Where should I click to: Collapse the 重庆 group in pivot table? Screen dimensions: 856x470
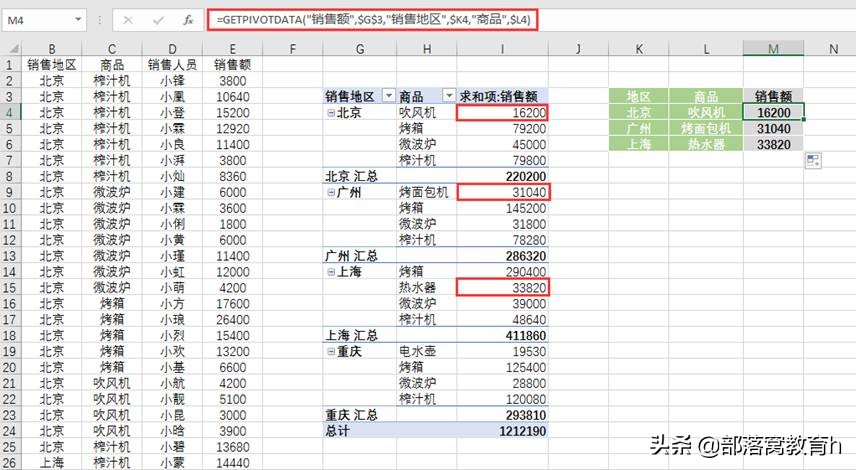click(331, 351)
